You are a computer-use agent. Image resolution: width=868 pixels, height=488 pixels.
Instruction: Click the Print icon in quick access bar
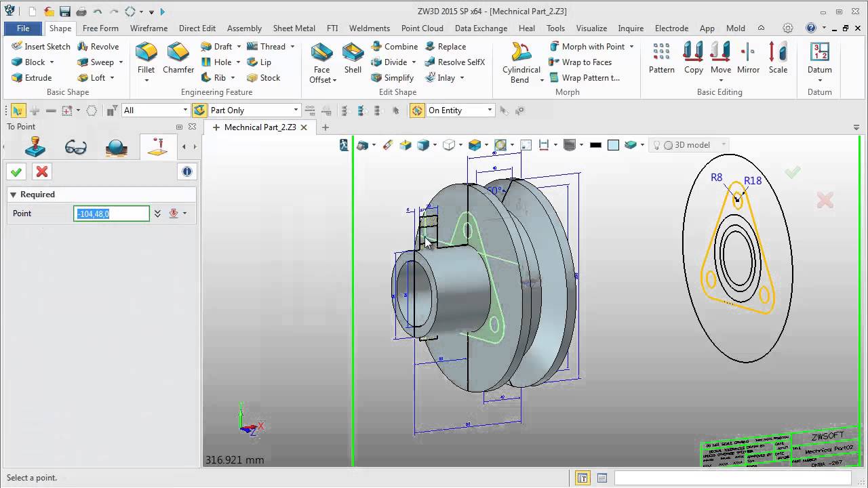pos(81,12)
